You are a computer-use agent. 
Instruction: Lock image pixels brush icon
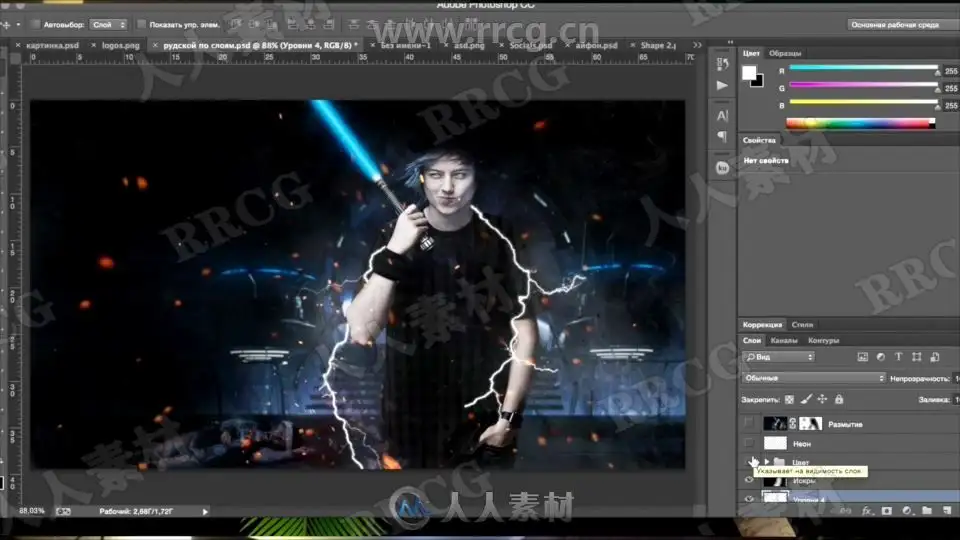pyautogui.click(x=806, y=399)
